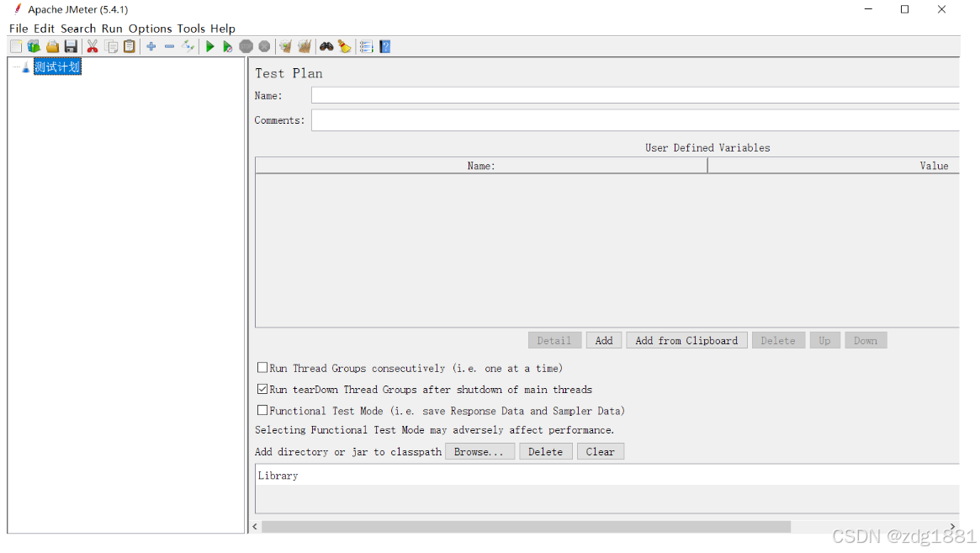The height and width of the screenshot is (553, 980).
Task: Click the Library list header
Action: (607, 476)
